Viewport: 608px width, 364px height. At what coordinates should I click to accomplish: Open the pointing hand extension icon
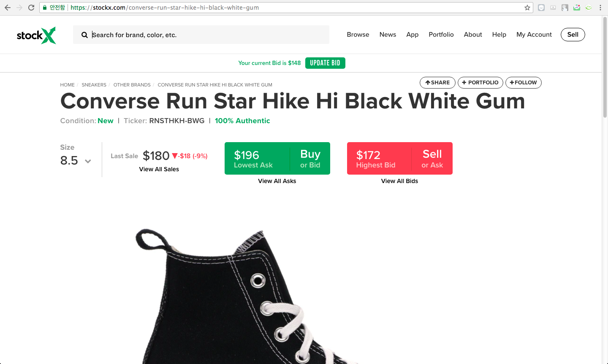pyautogui.click(x=565, y=8)
